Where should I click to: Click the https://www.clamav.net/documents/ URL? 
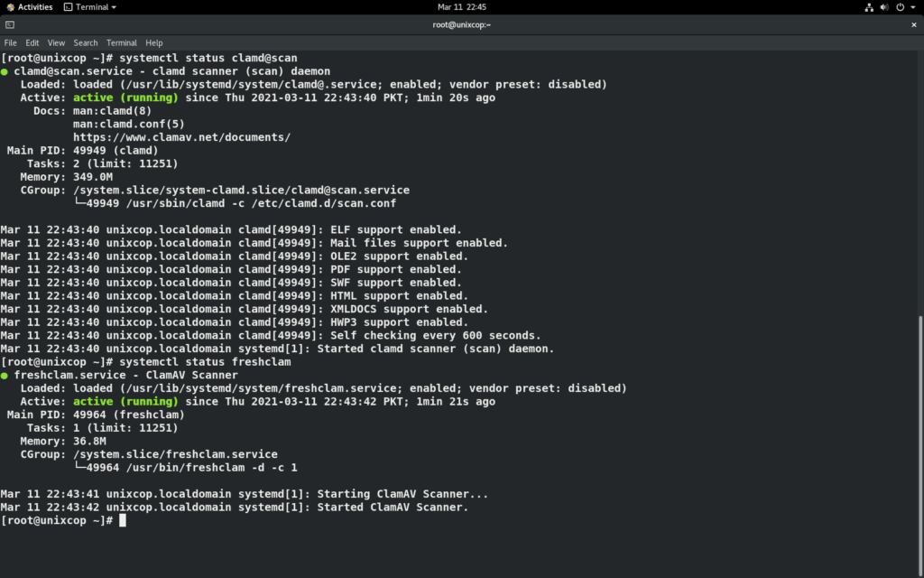point(181,137)
